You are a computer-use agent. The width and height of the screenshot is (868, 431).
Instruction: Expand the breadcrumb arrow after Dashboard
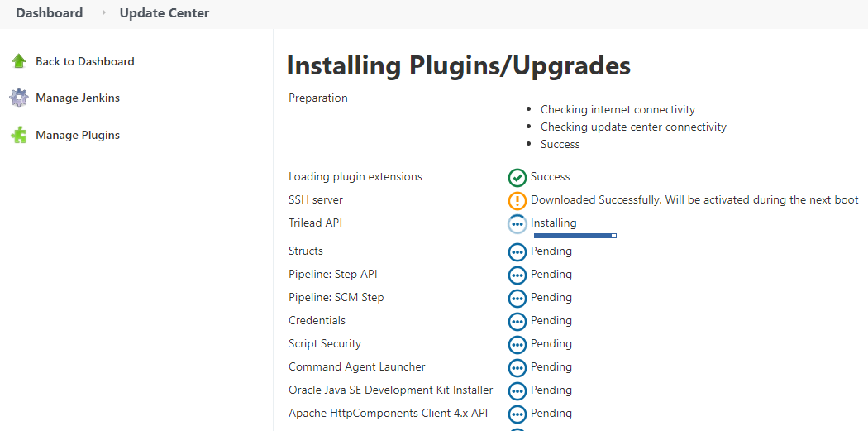coord(103,12)
